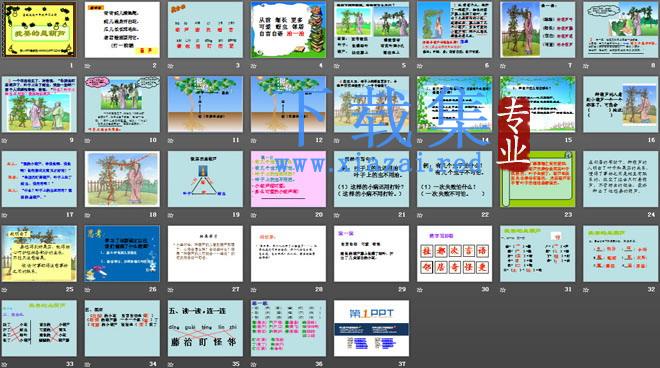660x368 pixels.
Task: Select slide 11 showing the plant root diagram
Action: (205, 104)
